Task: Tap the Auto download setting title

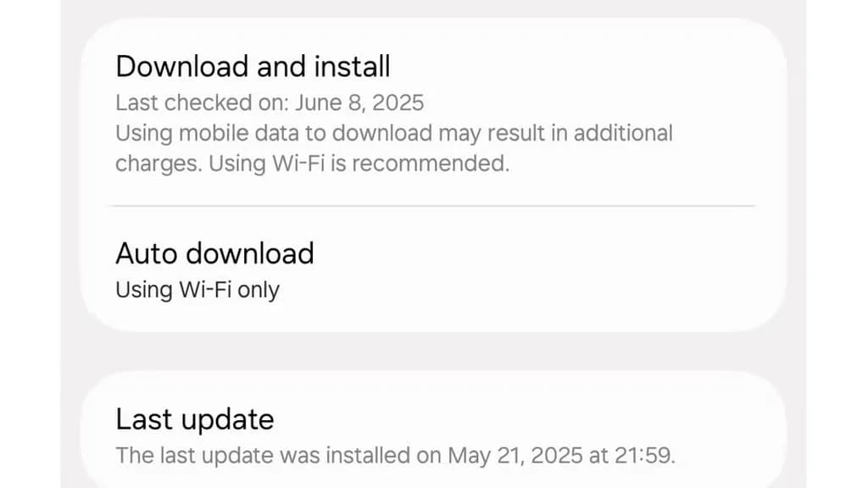Action: point(214,253)
